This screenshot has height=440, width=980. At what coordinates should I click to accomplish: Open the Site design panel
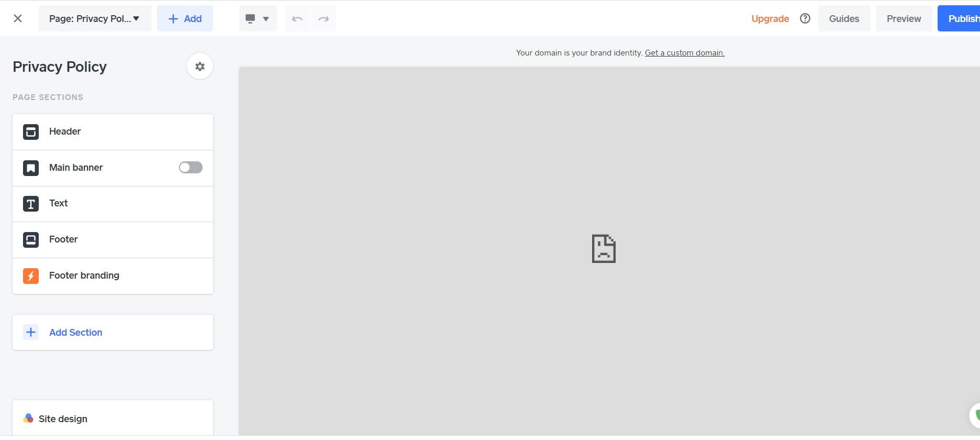(113, 418)
